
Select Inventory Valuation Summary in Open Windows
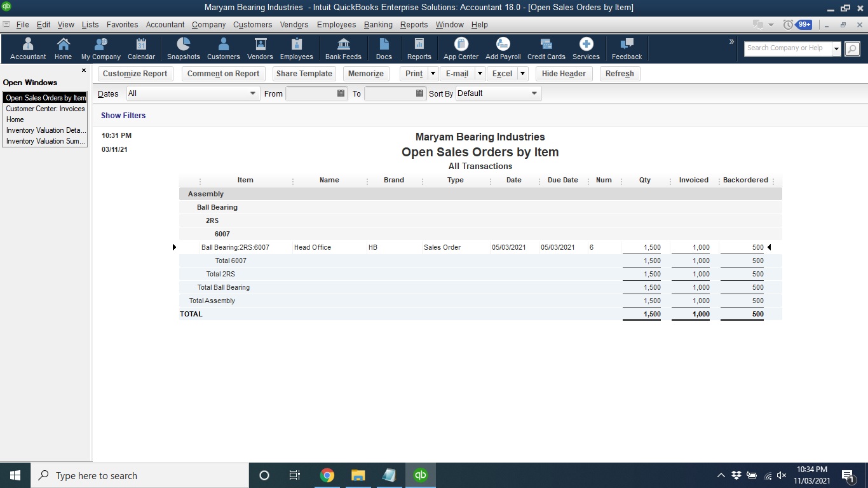tap(44, 141)
